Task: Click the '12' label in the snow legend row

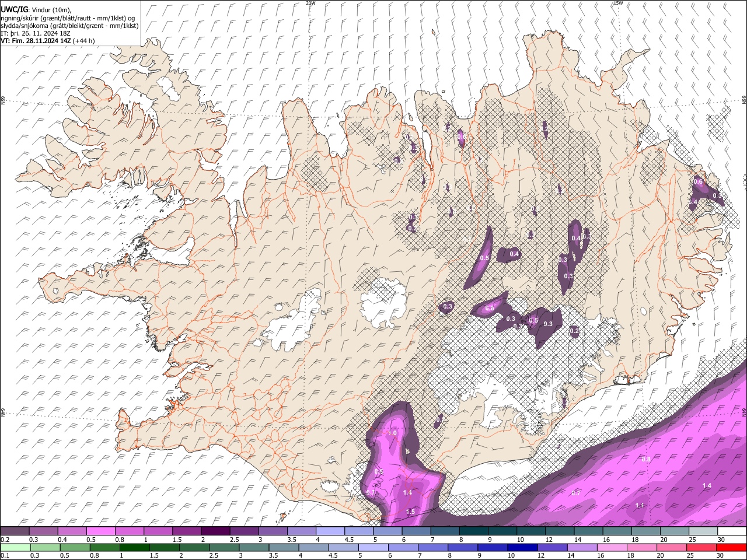Action: [548, 540]
